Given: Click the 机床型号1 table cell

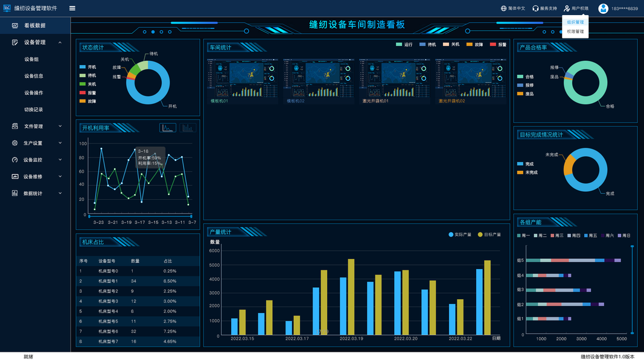Looking at the screenshot, I should tap(108, 281).
